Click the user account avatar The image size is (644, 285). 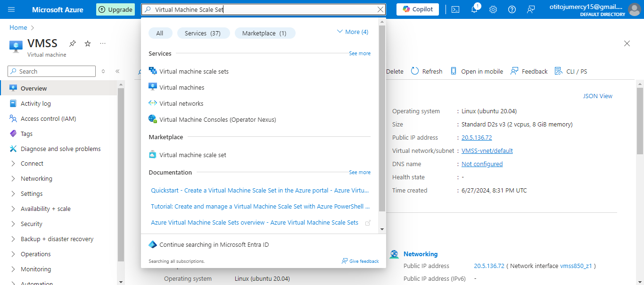pyautogui.click(x=635, y=9)
